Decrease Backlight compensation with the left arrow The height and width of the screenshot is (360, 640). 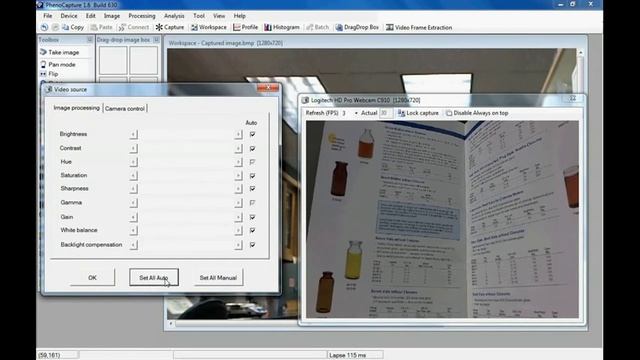133,245
